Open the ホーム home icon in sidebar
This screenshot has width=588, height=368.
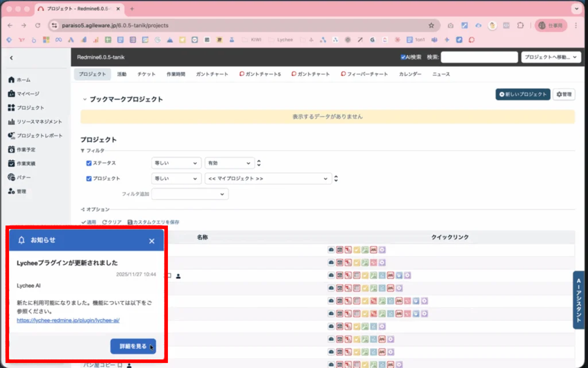click(11, 80)
